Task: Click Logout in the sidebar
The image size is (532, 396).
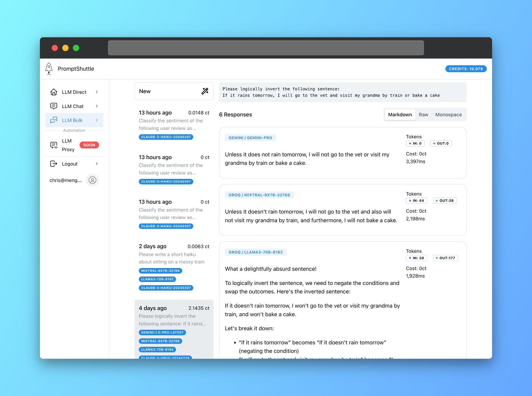Action: (x=74, y=164)
